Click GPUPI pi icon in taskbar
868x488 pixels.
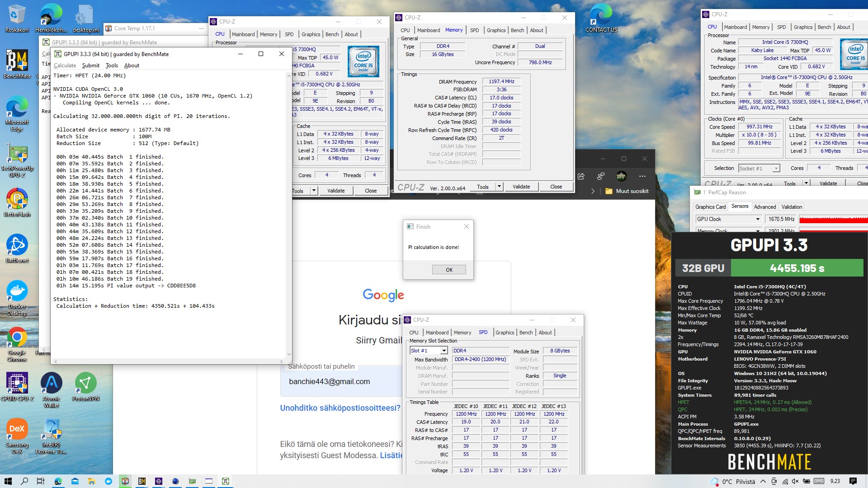click(225, 481)
